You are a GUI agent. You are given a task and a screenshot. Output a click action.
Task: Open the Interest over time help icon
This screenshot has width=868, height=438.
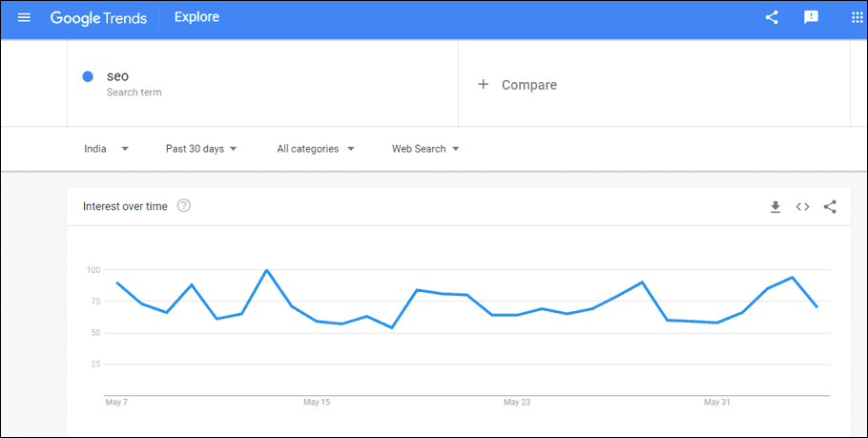point(184,206)
